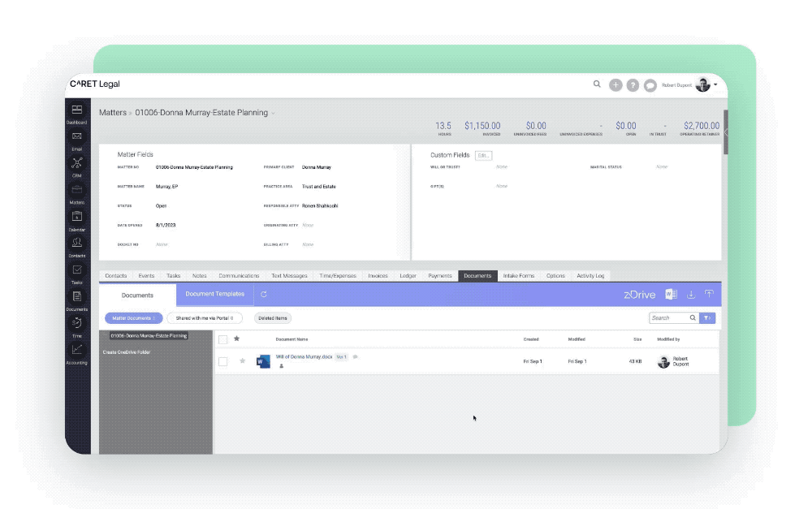
Task: Switch to the Time/Expenses tab
Action: (337, 276)
